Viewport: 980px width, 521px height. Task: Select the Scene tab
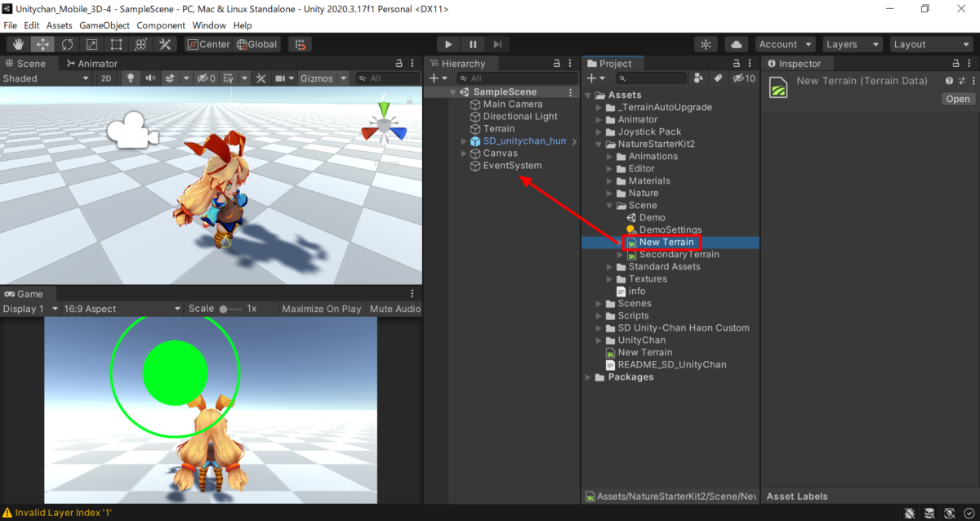(x=26, y=63)
